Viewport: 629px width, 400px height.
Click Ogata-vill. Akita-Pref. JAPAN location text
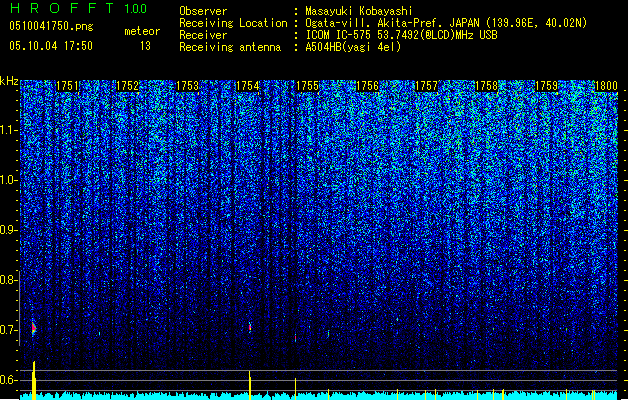click(446, 23)
